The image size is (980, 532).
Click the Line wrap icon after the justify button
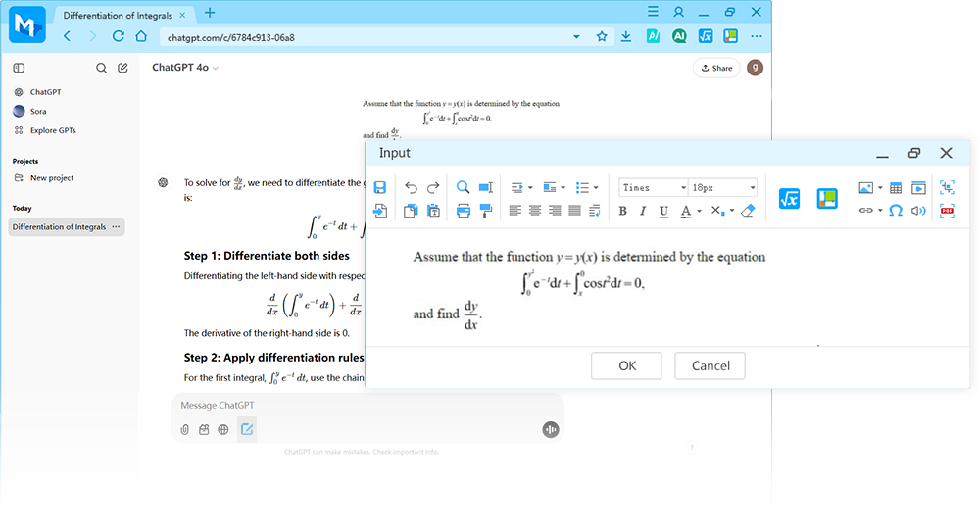tap(595, 211)
